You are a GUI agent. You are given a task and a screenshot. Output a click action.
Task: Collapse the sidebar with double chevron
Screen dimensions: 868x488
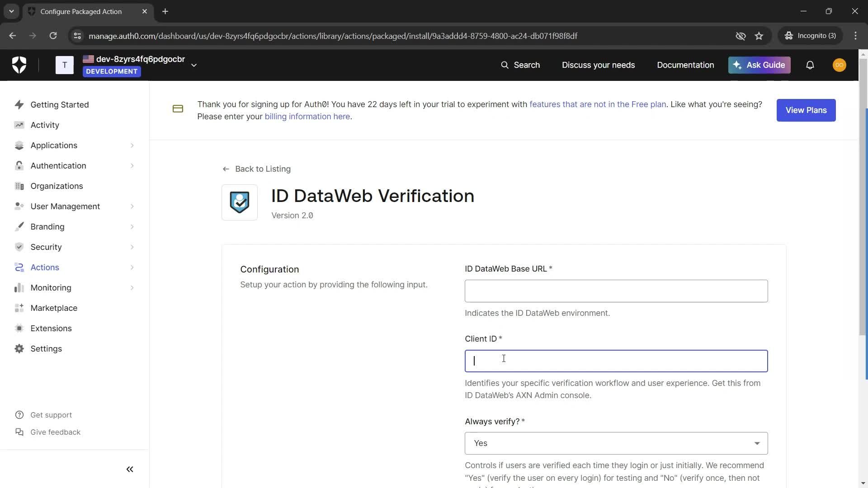(130, 469)
